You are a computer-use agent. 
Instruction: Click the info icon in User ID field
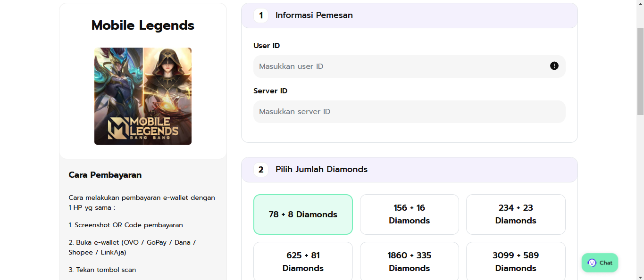(554, 66)
